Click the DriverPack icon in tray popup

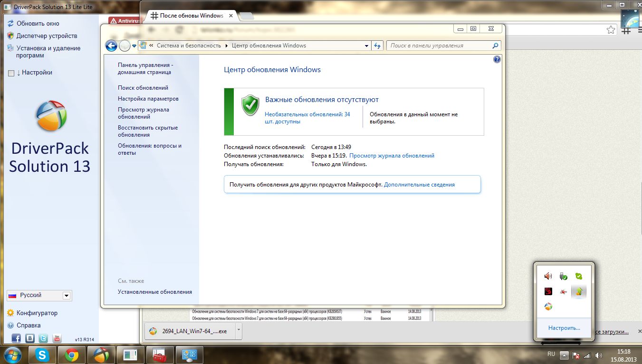(548, 307)
